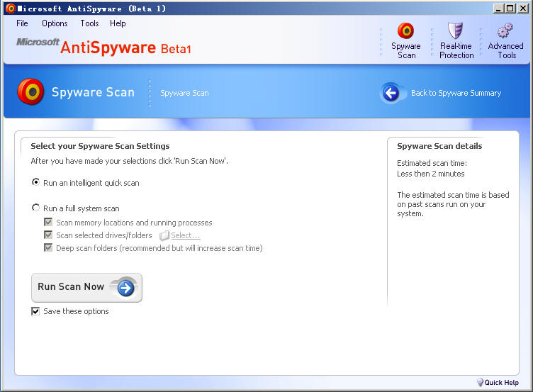The width and height of the screenshot is (533, 392).
Task: Click the blue arrow on Run Scan Now
Action: coord(125,288)
